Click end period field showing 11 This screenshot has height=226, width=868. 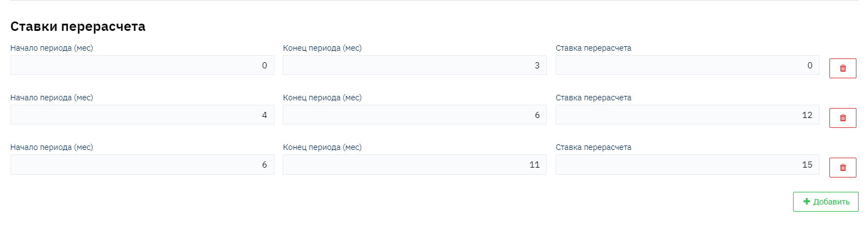click(x=414, y=164)
